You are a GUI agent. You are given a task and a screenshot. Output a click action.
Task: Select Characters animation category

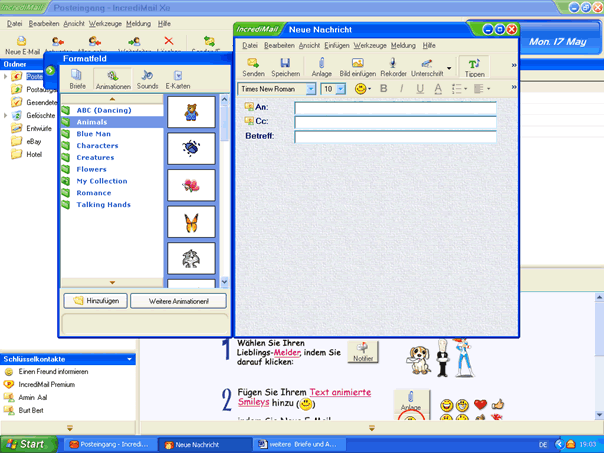click(x=97, y=146)
